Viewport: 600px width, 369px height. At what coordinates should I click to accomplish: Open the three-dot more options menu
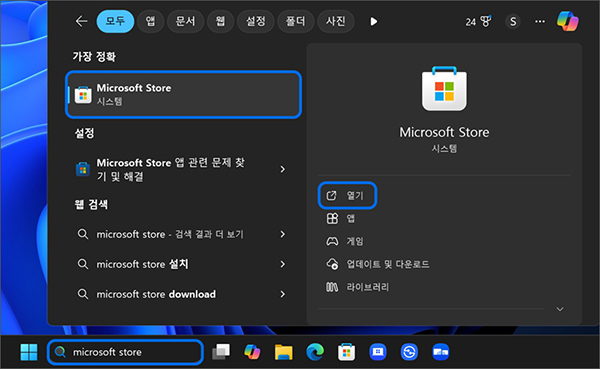pos(540,22)
